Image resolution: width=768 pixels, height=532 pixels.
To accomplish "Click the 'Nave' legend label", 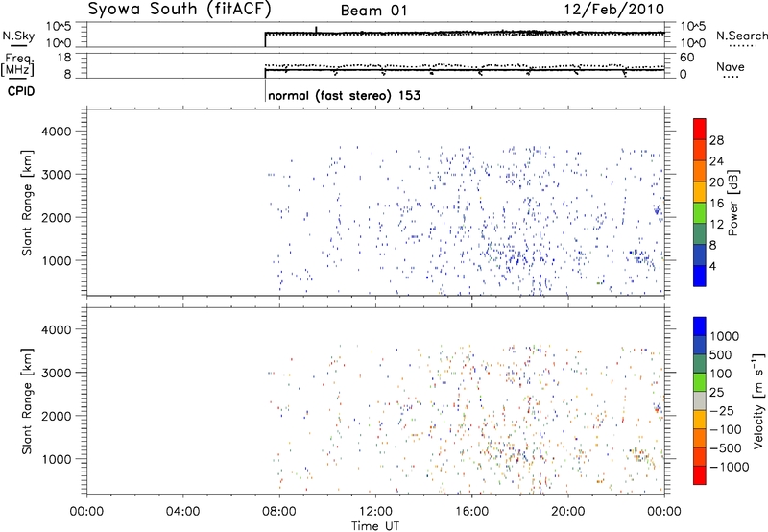I will [x=731, y=66].
